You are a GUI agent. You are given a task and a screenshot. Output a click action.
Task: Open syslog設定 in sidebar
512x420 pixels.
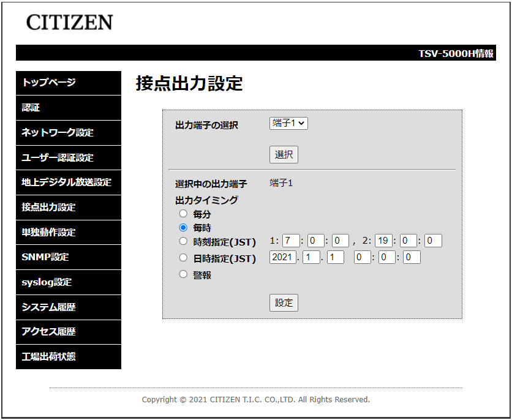(x=69, y=282)
